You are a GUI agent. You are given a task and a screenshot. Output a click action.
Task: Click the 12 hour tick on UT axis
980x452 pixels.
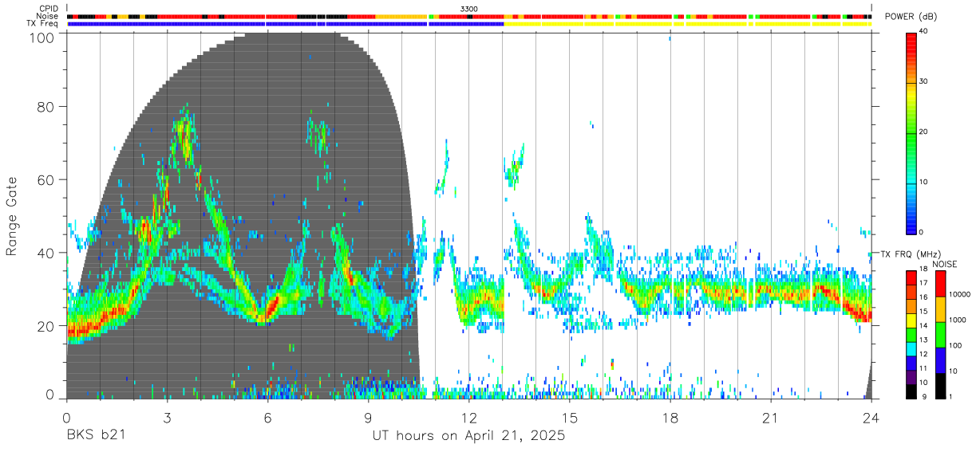tap(468, 417)
